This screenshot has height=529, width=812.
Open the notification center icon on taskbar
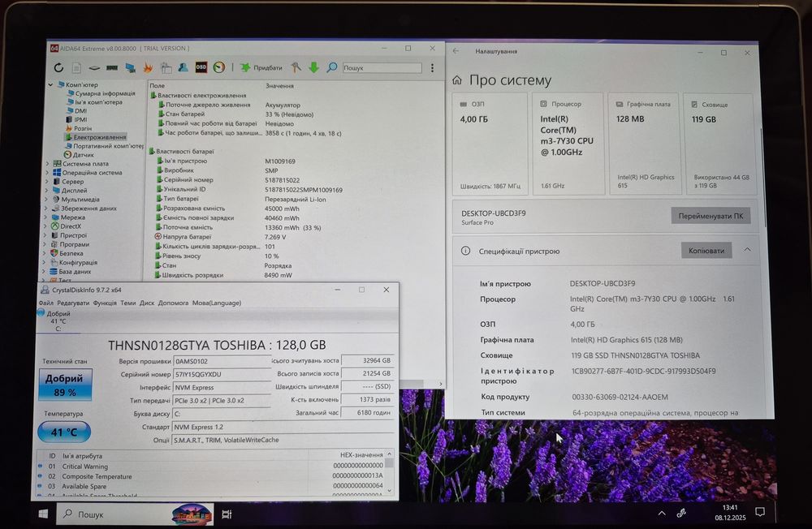click(760, 512)
